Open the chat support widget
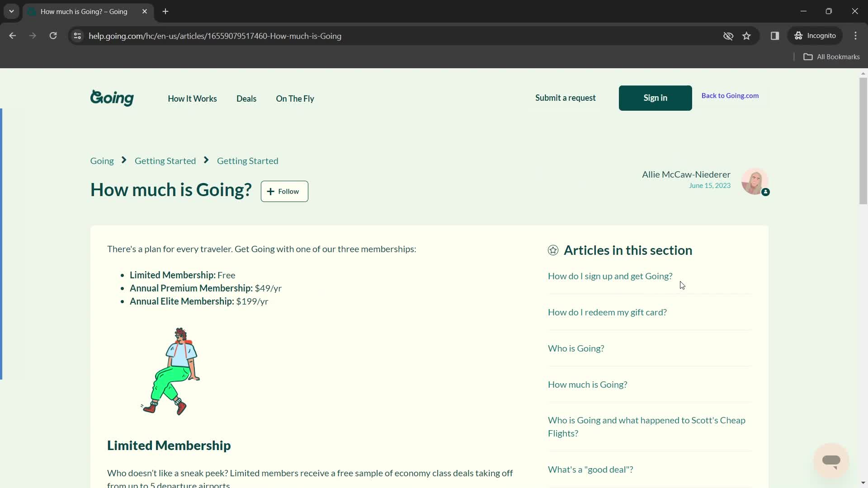The width and height of the screenshot is (868, 488). (831, 460)
